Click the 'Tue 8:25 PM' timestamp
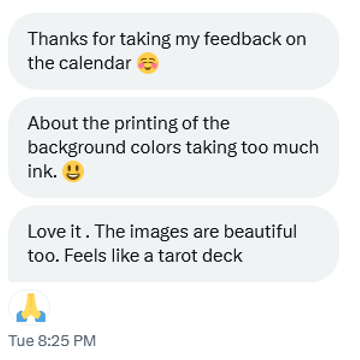 [x=52, y=341]
